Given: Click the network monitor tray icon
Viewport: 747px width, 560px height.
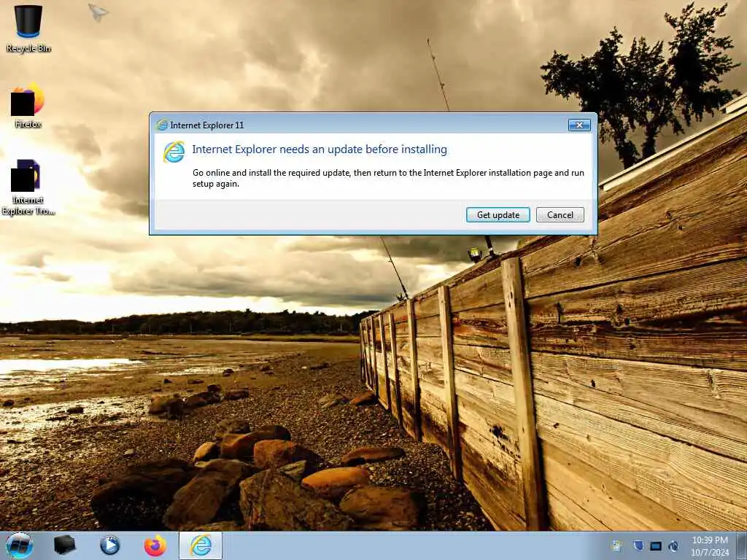Looking at the screenshot, I should [656, 545].
